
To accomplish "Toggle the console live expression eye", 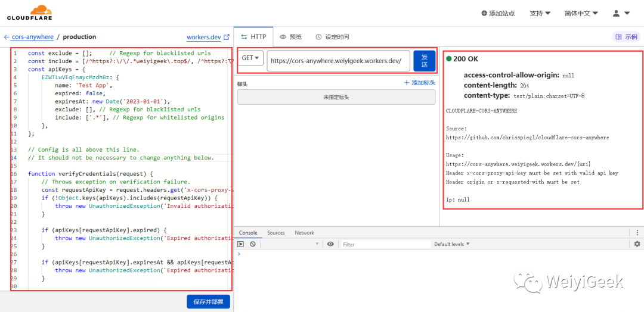I will tap(330, 244).
